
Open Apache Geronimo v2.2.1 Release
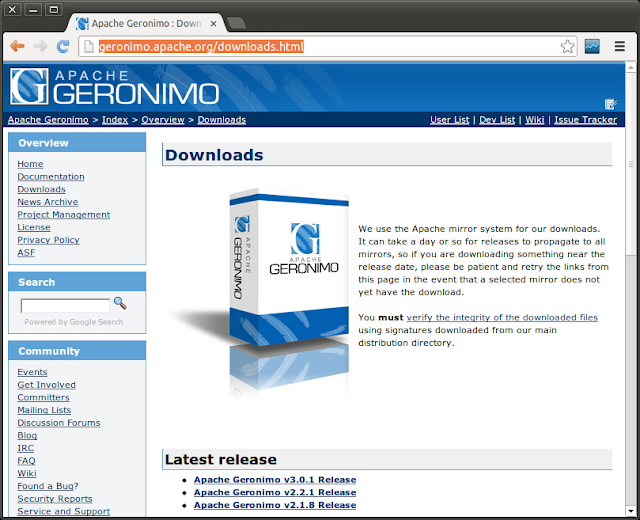point(275,492)
